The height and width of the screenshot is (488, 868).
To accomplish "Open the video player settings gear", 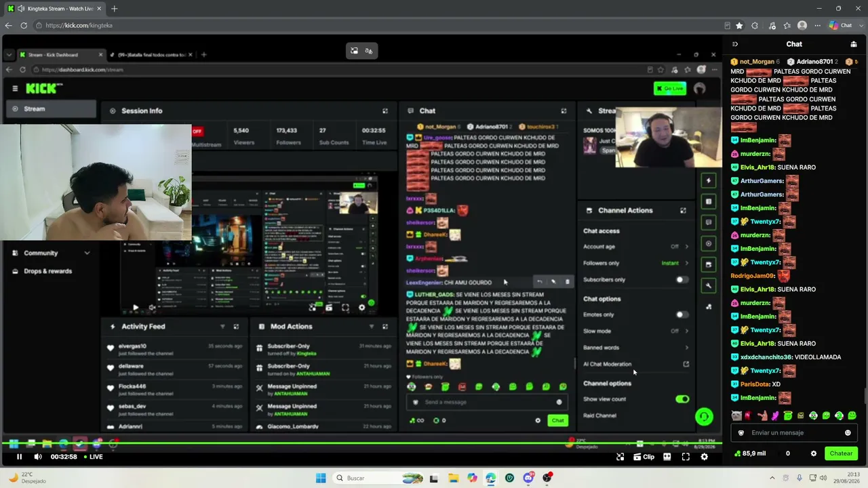I will pos(704,457).
